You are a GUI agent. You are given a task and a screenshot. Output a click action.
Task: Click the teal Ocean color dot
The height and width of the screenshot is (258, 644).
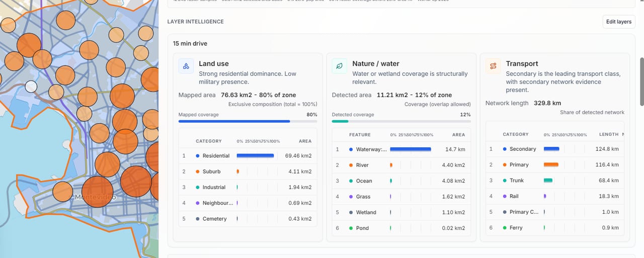click(351, 181)
